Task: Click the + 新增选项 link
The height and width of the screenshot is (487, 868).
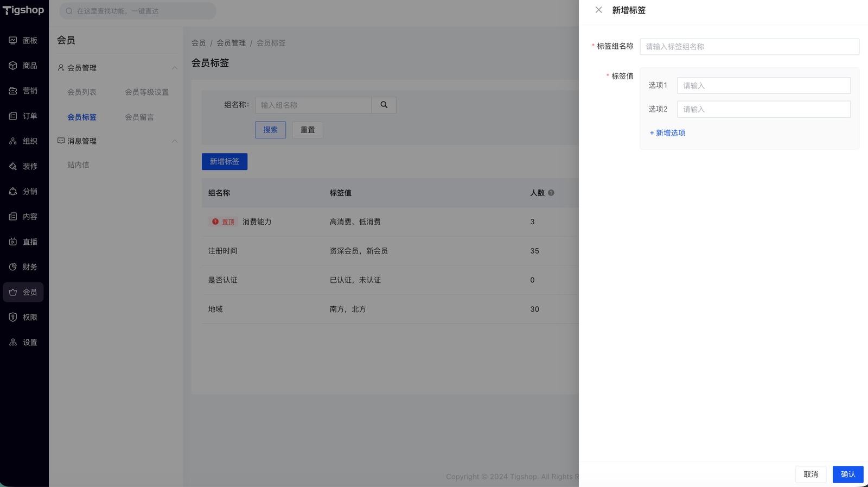Action: click(x=668, y=133)
